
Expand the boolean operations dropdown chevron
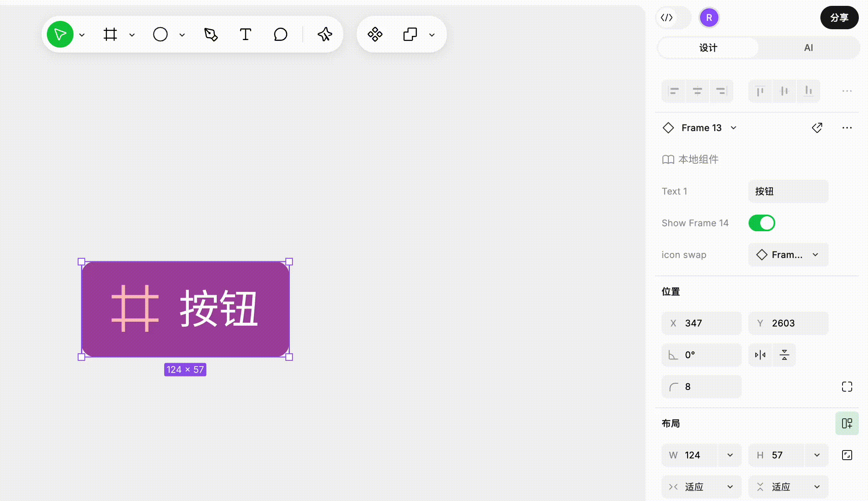coord(432,35)
